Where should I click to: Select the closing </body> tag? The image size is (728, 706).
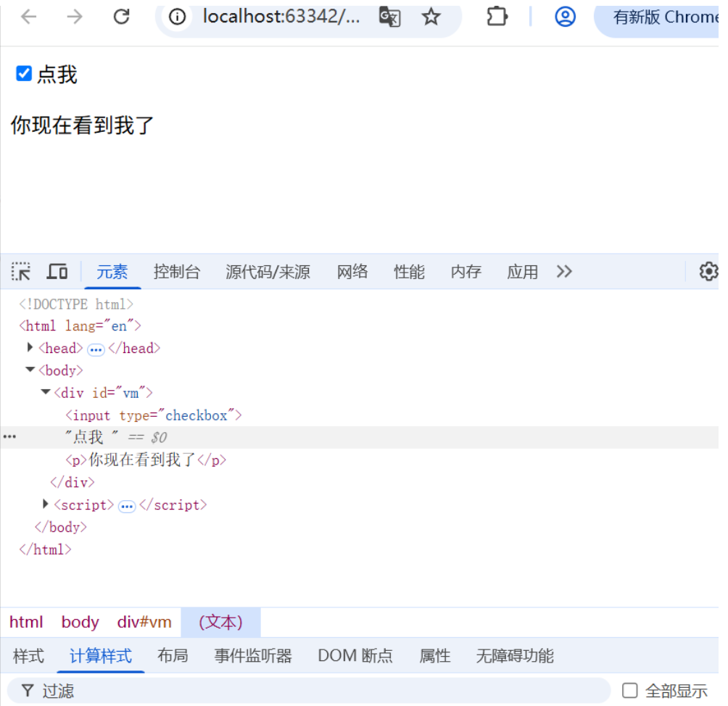[61, 527]
